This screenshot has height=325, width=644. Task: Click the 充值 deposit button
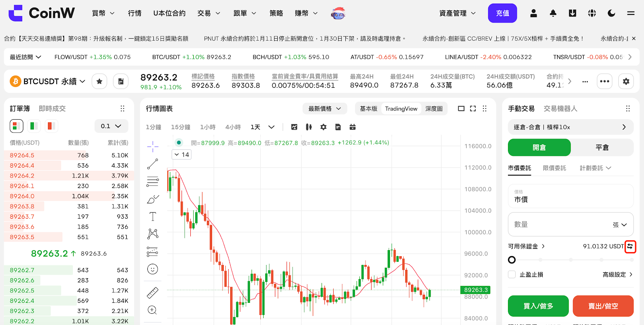coord(502,13)
